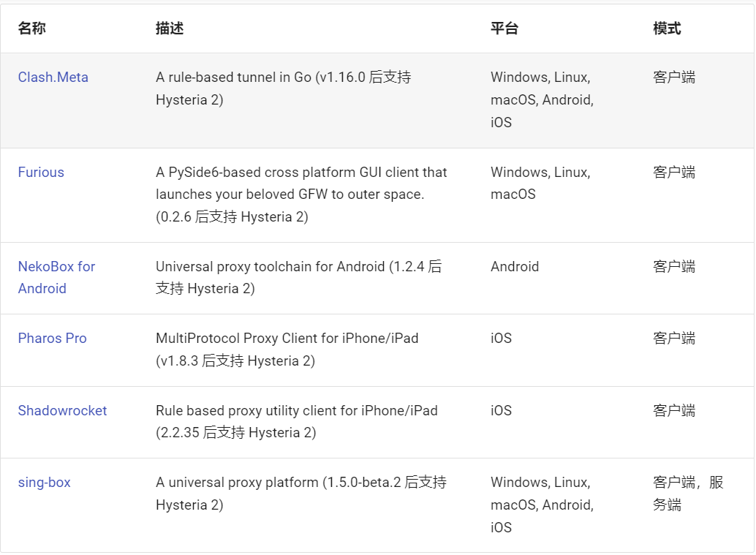
Task: Click the iOS platform cell for Shadowrocket
Action: pos(501,410)
